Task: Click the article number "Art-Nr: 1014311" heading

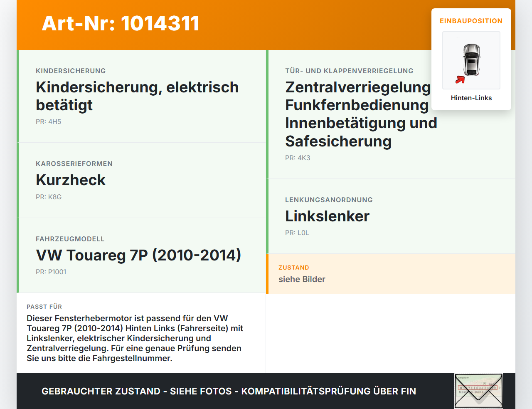Action: click(x=120, y=24)
